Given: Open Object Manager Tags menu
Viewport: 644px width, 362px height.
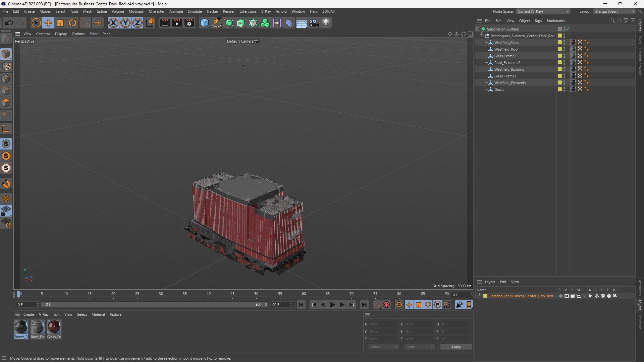Looking at the screenshot, I should 538,21.
